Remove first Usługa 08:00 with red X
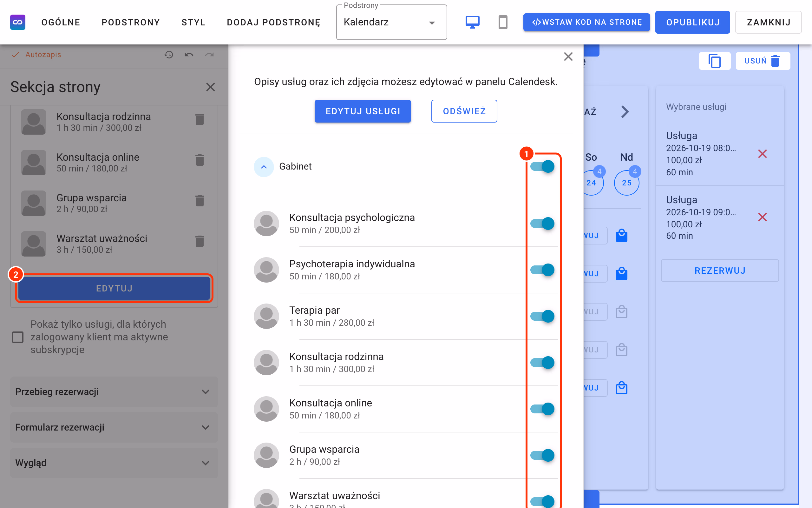 pyautogui.click(x=762, y=154)
